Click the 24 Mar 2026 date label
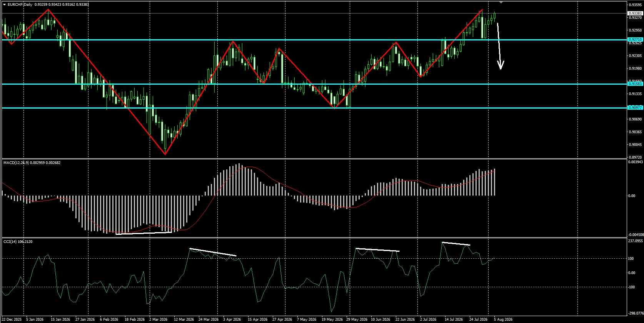 [208, 320]
